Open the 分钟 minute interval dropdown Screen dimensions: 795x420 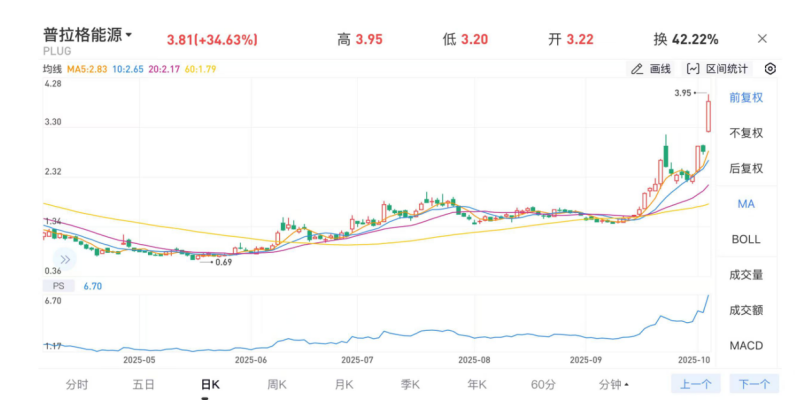(x=613, y=384)
